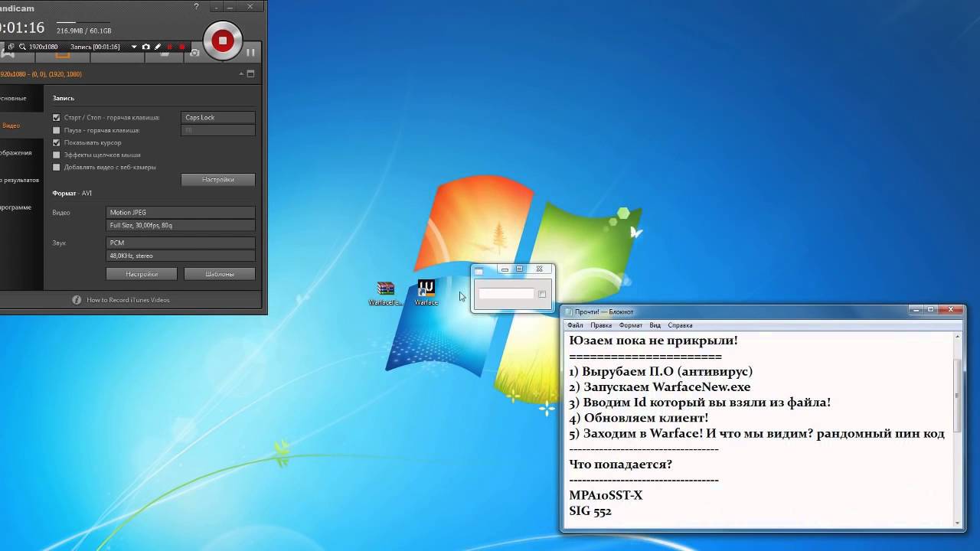
Task: Open Настройки button under the Запись section
Action: point(218,179)
